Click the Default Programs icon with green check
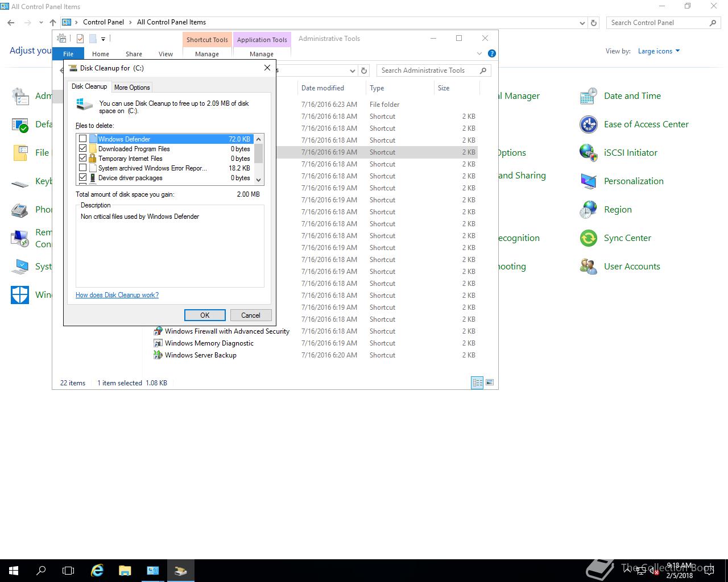The width and height of the screenshot is (728, 582). click(20, 124)
